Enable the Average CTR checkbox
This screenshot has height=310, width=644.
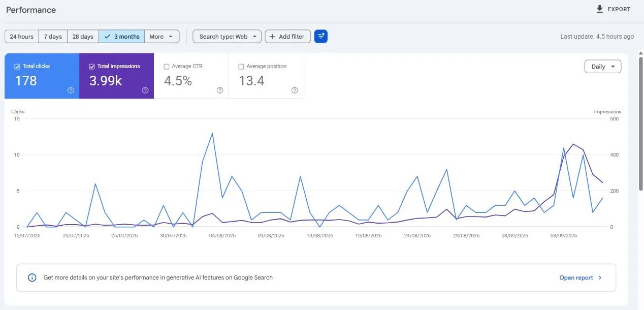click(x=167, y=67)
